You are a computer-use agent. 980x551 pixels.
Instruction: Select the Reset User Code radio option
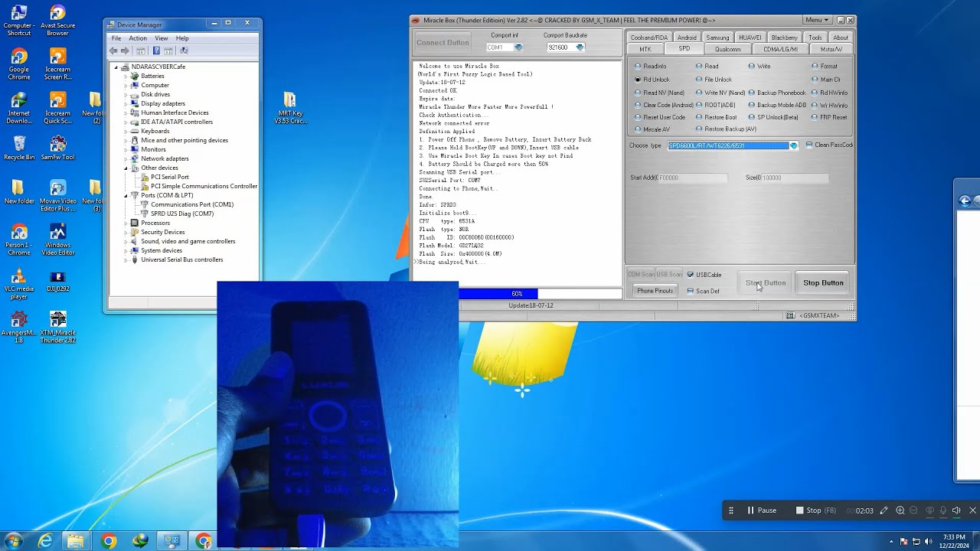click(x=660, y=118)
